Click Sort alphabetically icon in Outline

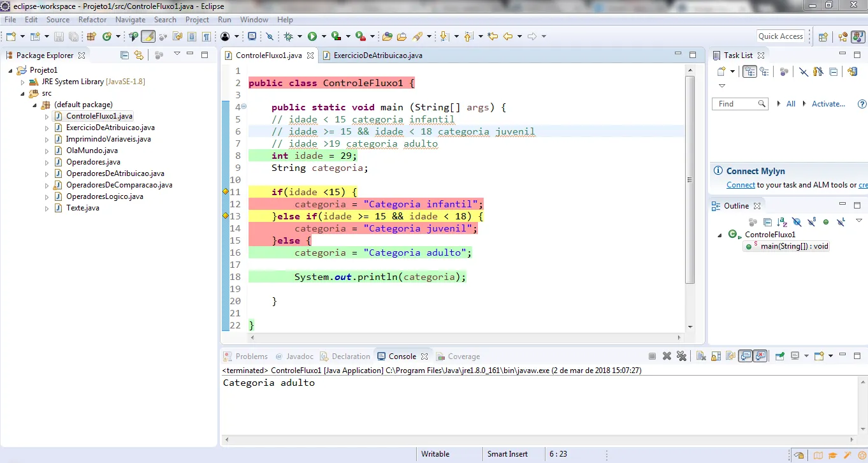[x=782, y=222]
